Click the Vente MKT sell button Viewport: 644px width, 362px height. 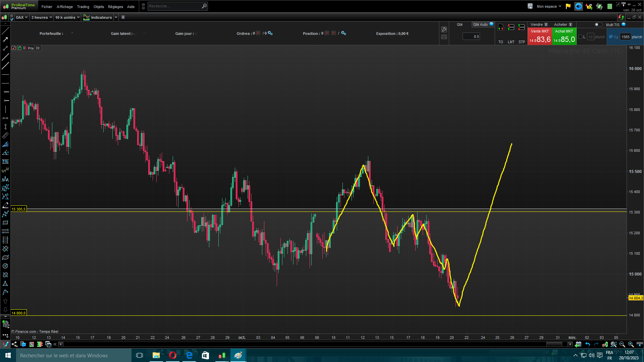click(x=540, y=36)
